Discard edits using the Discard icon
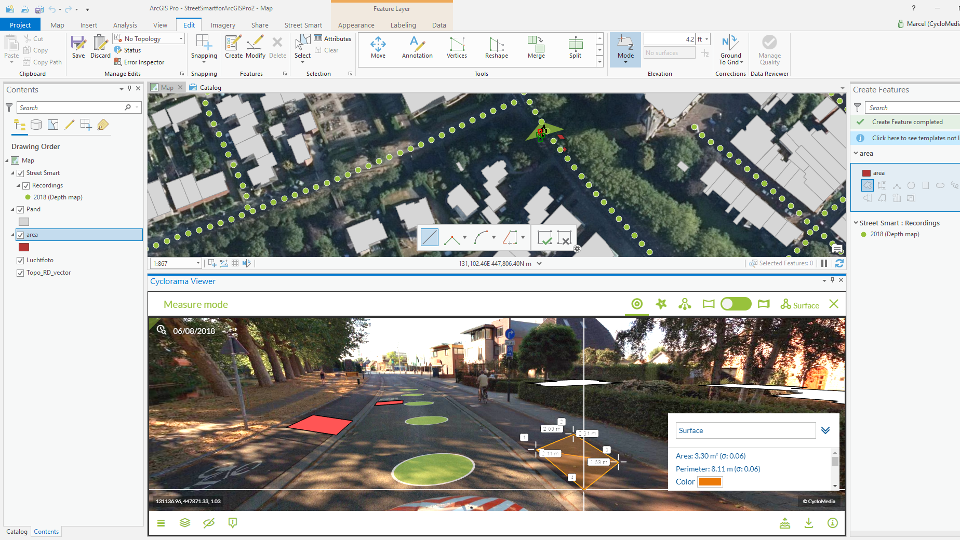Screen dimensions: 960x540 click(100, 47)
